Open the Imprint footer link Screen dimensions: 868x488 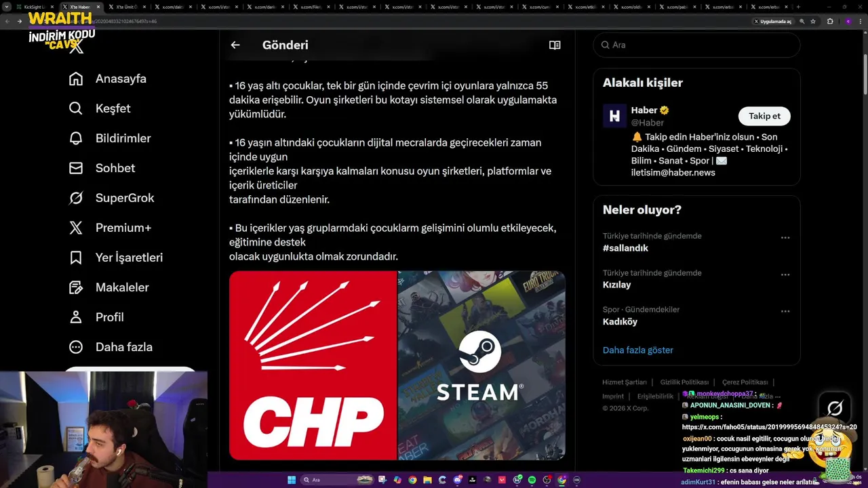coord(613,396)
